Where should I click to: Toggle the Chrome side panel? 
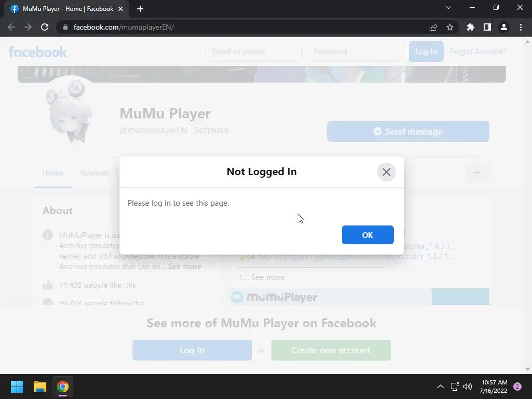[x=487, y=27]
